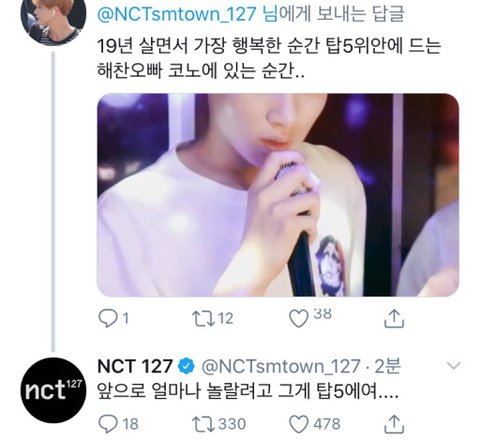Image resolution: width=480 pixels, height=442 pixels.
Task: Share the NCT 127 tweet
Action: point(394,424)
